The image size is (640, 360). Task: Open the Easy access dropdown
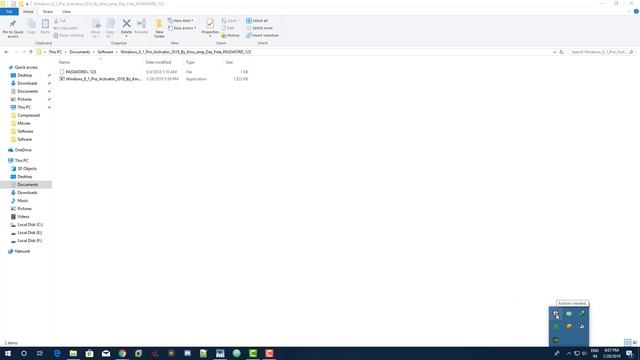point(182,28)
